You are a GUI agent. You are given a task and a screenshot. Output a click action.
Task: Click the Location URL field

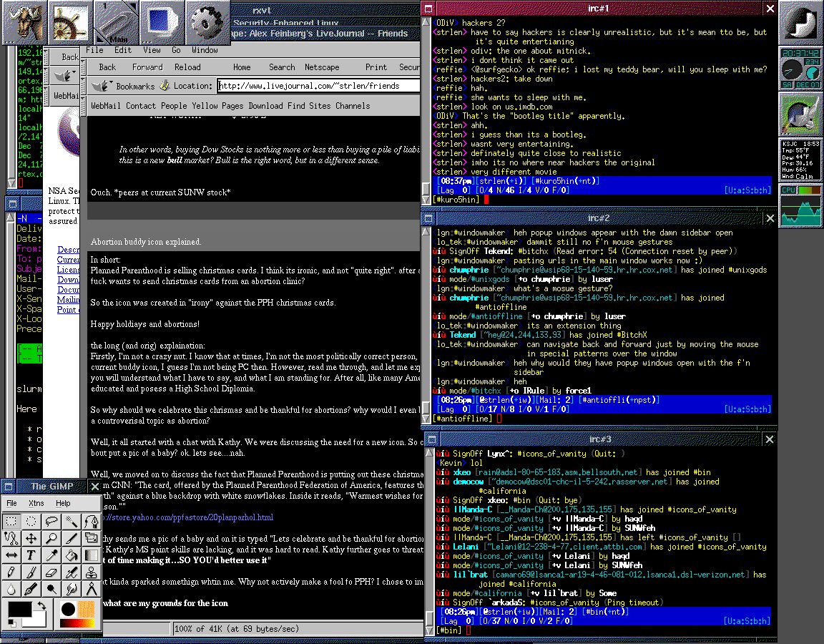318,86
